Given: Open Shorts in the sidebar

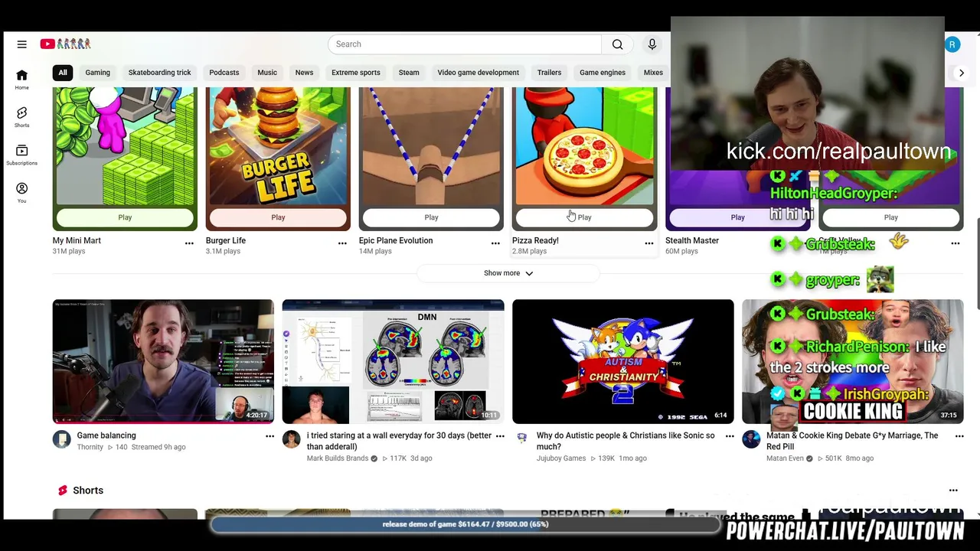Looking at the screenshot, I should (x=21, y=117).
